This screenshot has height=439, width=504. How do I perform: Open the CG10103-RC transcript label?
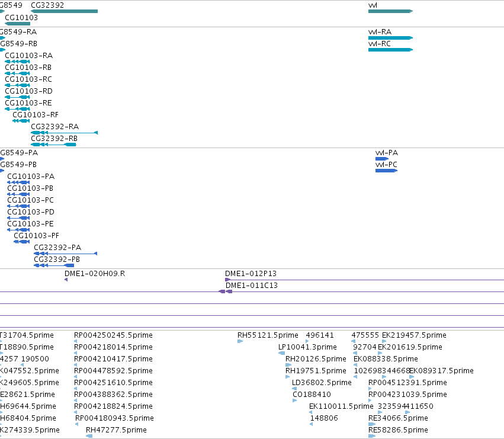pyautogui.click(x=28, y=79)
